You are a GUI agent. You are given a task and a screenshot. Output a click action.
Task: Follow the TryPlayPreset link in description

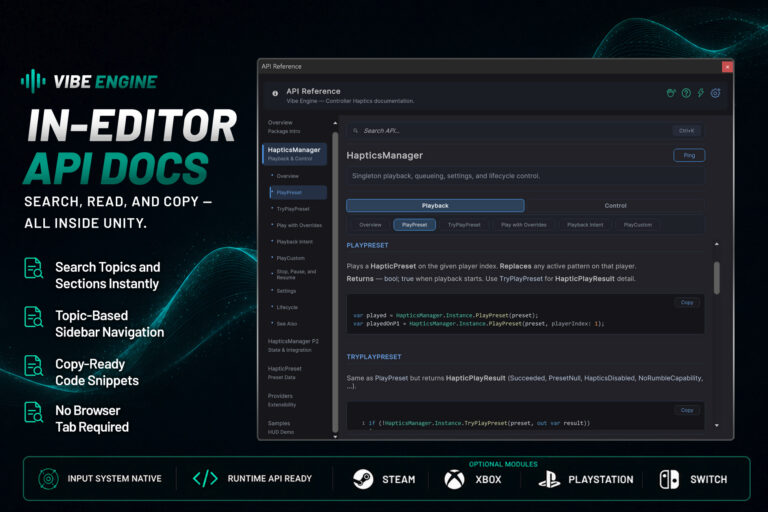[x=521, y=279]
